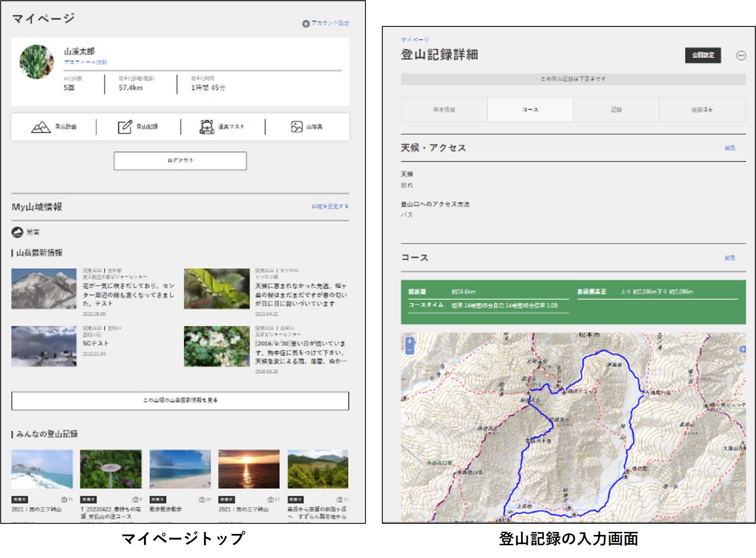Switch to the 基本情報 tab

point(444,110)
